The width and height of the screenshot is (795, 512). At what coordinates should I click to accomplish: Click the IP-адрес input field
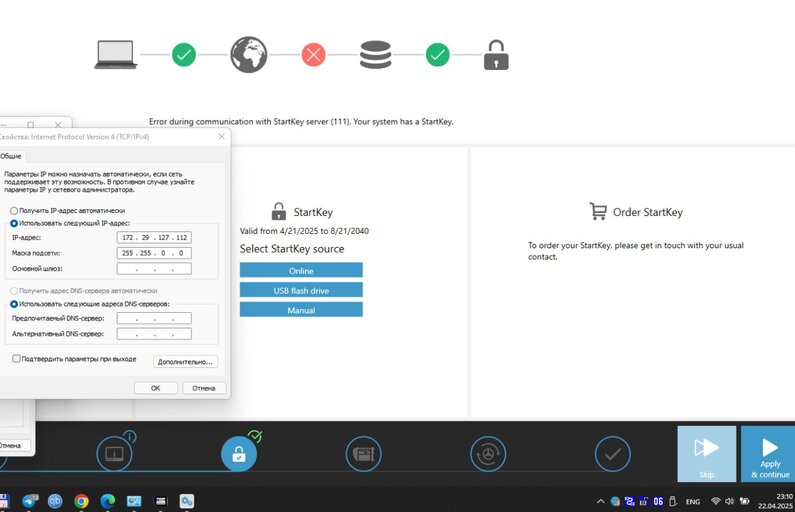154,237
